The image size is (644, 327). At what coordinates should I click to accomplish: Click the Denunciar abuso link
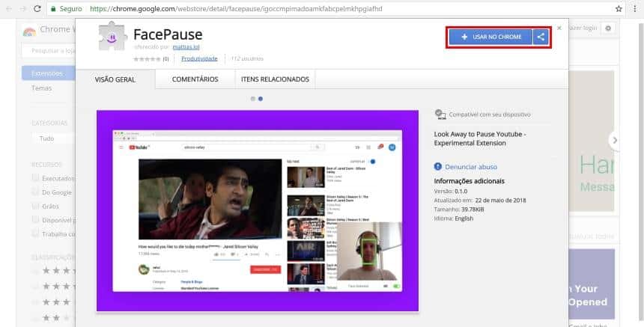pos(471,167)
